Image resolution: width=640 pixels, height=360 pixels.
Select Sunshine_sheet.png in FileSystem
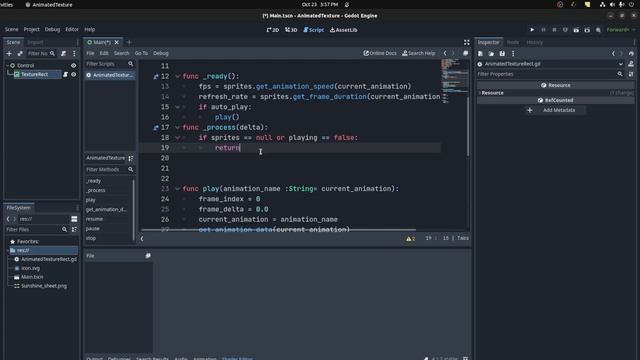pyautogui.click(x=44, y=286)
